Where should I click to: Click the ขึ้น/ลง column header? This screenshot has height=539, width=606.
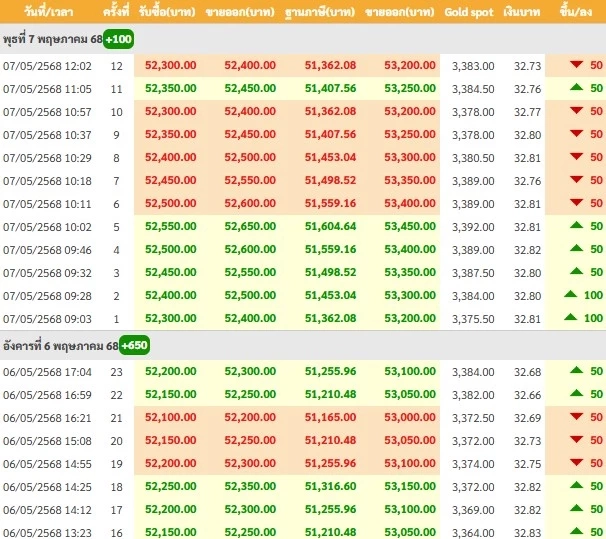[x=582, y=12]
